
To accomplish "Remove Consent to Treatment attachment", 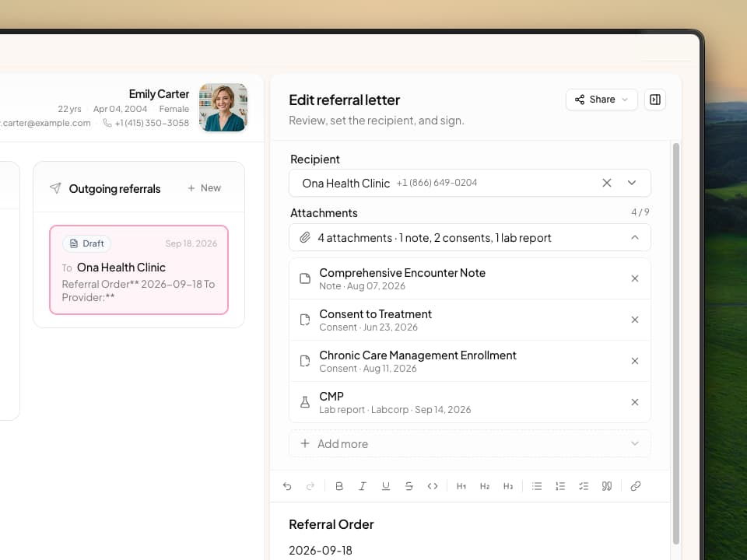I will tap(635, 320).
